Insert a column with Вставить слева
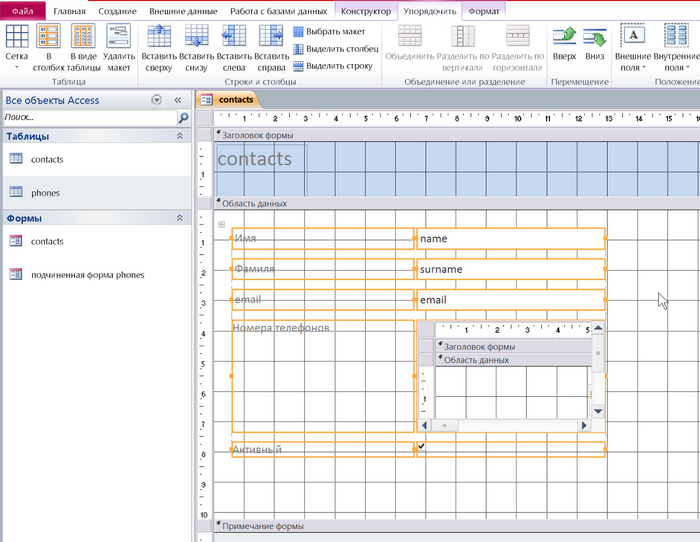Screen dimensions: 700x542 coord(234,48)
